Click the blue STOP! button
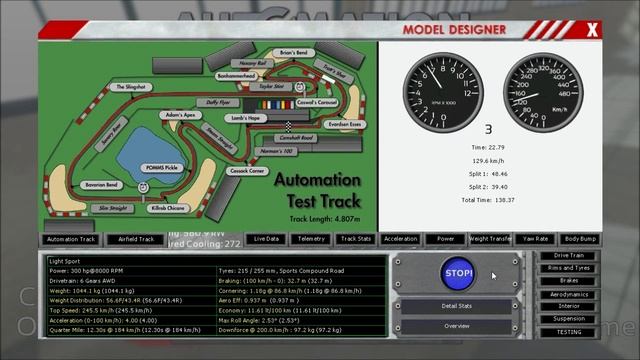 pyautogui.click(x=458, y=273)
